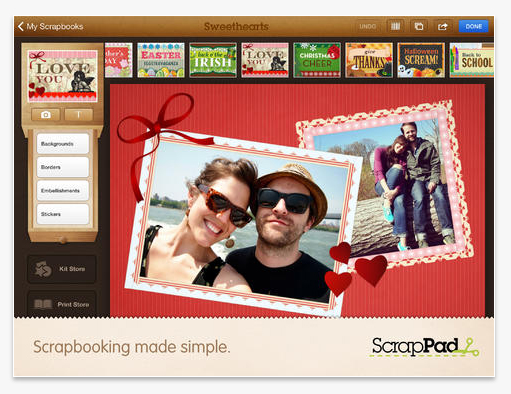Image resolution: width=511 pixels, height=394 pixels.
Task: Open the Stickers drawer
Action: 63,214
